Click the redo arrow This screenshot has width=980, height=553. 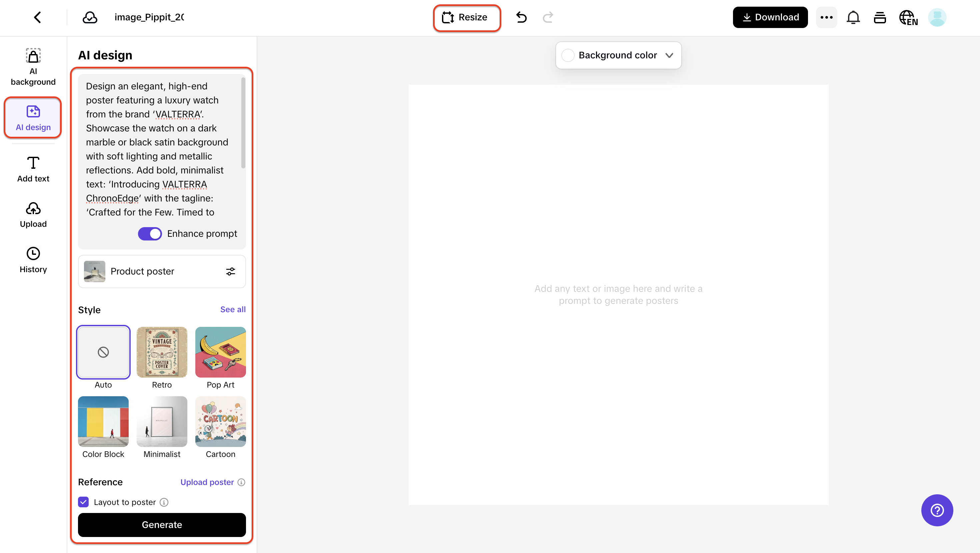click(x=548, y=17)
